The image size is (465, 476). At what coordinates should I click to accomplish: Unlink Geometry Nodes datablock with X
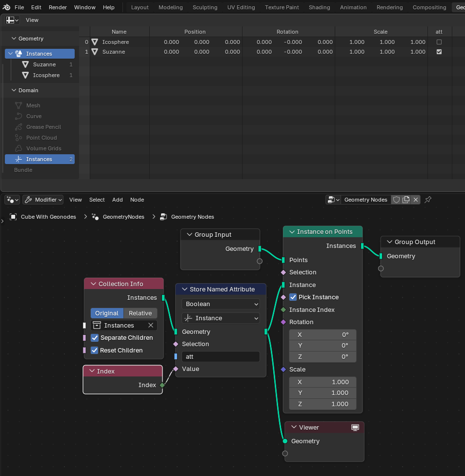(416, 200)
